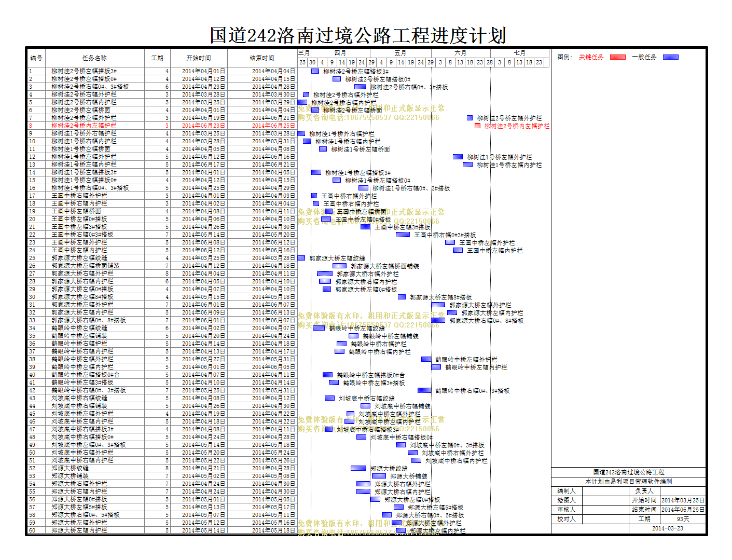Click the table cell 柳树洼1号桥左幅桥面 in row 11
732x560 pixels.
[94, 149]
